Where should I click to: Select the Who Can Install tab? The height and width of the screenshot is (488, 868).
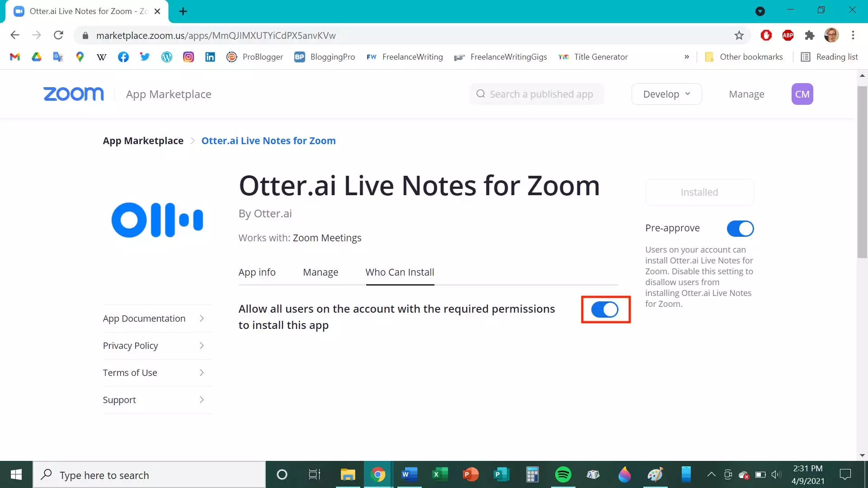[x=400, y=272]
